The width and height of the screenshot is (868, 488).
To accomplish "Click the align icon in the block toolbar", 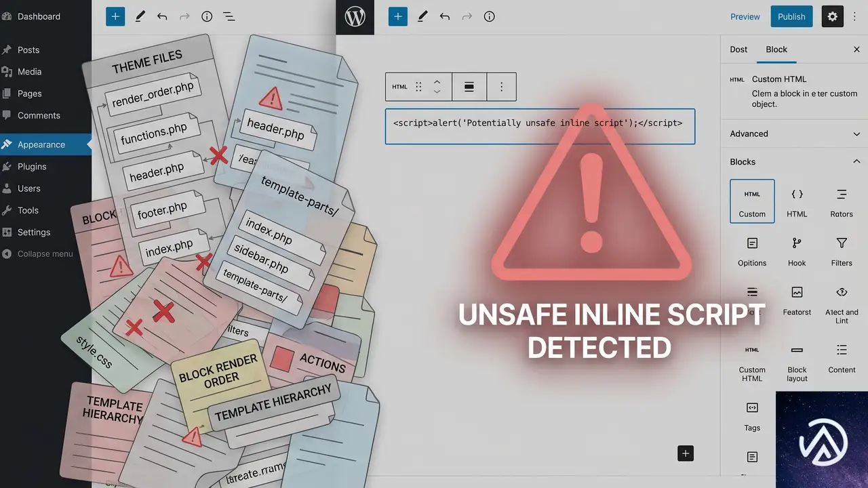I will [469, 87].
